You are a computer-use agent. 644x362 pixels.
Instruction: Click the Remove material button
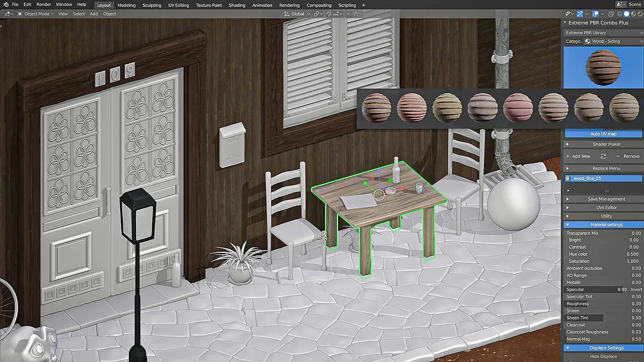tap(628, 156)
